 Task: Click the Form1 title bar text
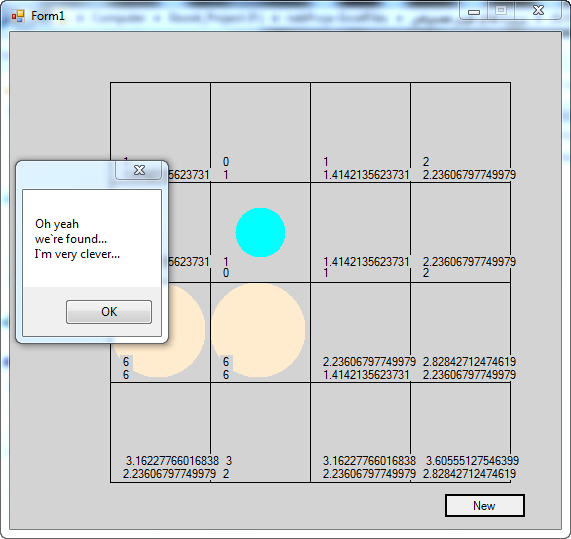tap(48, 16)
